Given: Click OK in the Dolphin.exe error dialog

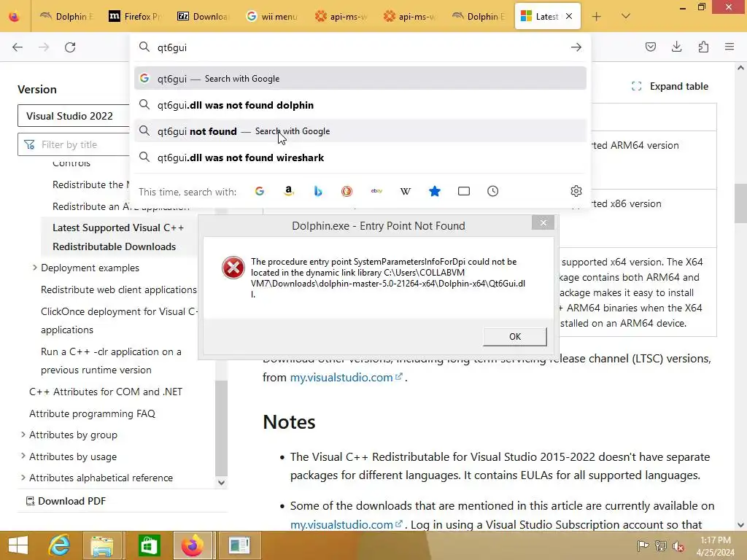Looking at the screenshot, I should pos(515,336).
